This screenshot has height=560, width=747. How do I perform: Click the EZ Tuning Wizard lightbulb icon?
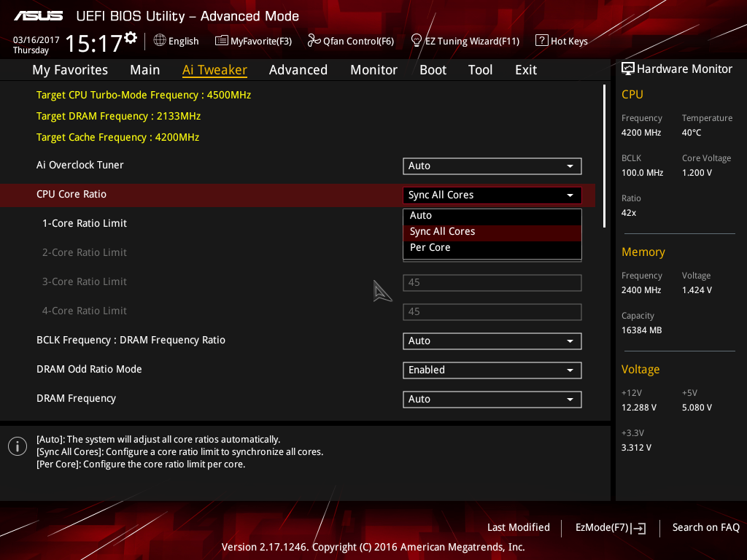tap(417, 41)
